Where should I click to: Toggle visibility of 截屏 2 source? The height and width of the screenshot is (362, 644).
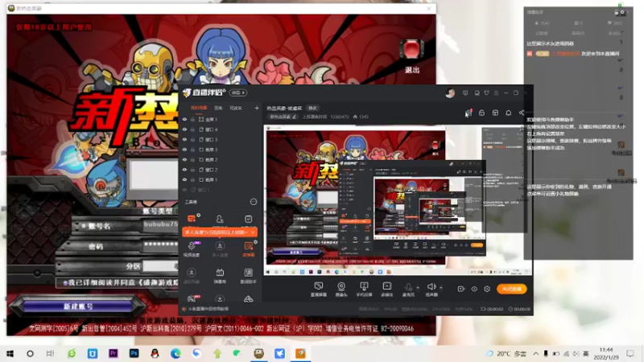pyautogui.click(x=184, y=159)
